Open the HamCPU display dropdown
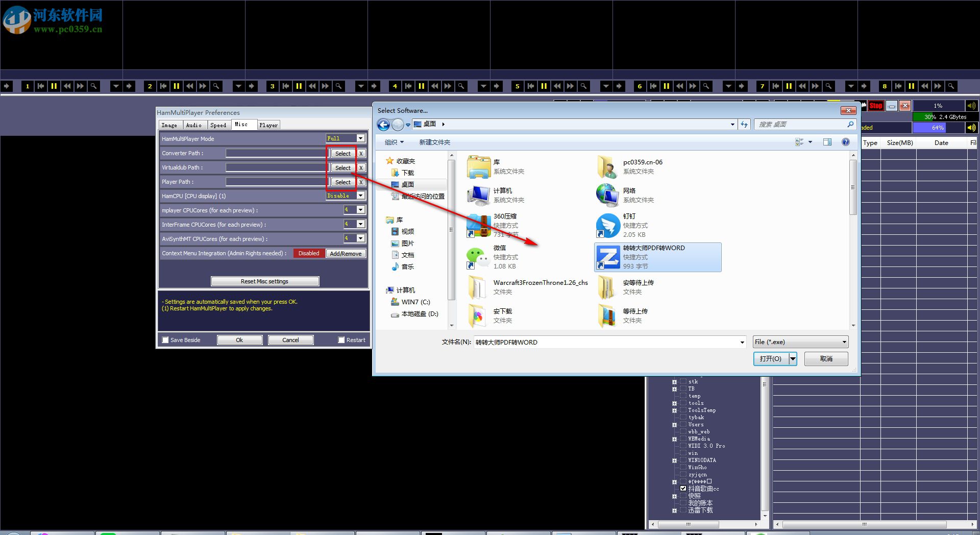The image size is (980, 535). (x=360, y=196)
